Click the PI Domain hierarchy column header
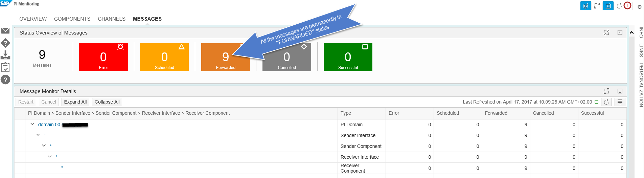 pos(181,113)
